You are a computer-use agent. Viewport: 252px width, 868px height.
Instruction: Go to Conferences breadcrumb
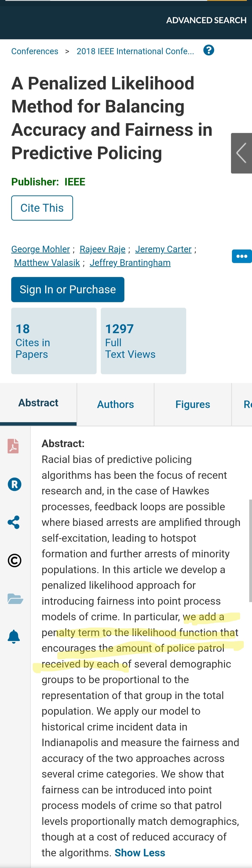click(x=35, y=51)
